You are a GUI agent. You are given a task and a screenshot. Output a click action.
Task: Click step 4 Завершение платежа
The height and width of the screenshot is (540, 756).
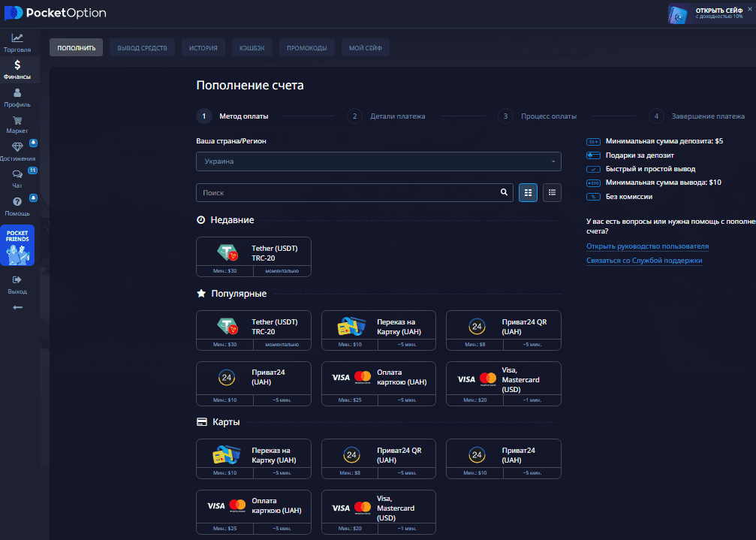pos(697,116)
